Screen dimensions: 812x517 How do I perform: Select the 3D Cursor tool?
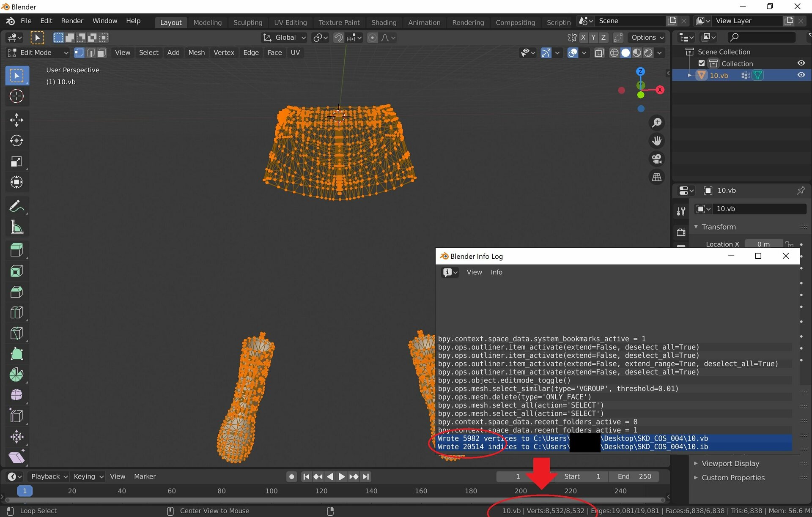[x=16, y=96]
